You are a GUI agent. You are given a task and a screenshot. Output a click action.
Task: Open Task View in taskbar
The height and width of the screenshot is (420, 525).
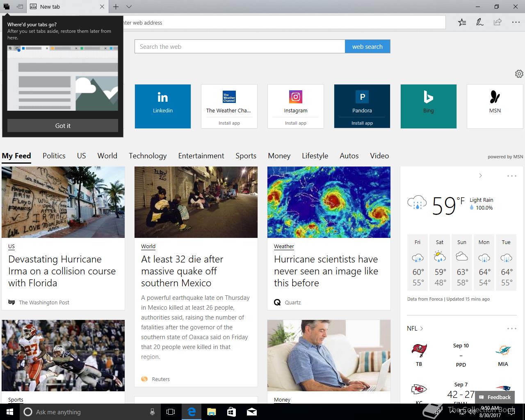tap(171, 412)
